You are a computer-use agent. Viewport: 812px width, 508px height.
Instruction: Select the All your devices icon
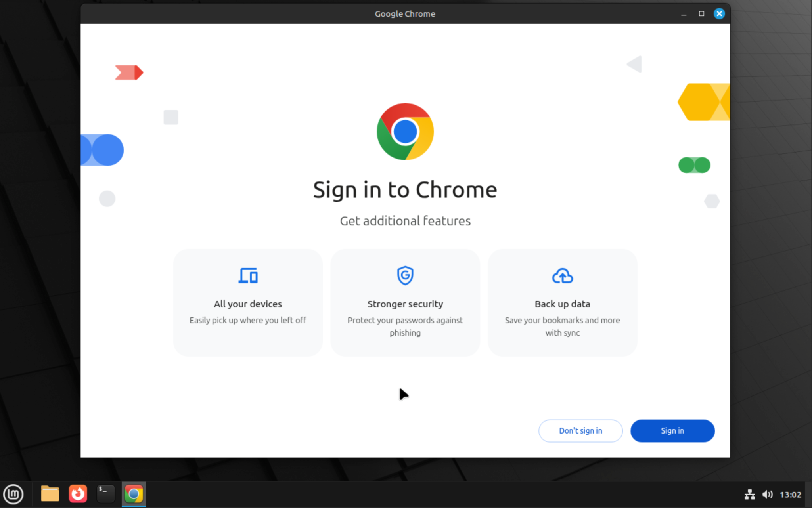(247, 276)
